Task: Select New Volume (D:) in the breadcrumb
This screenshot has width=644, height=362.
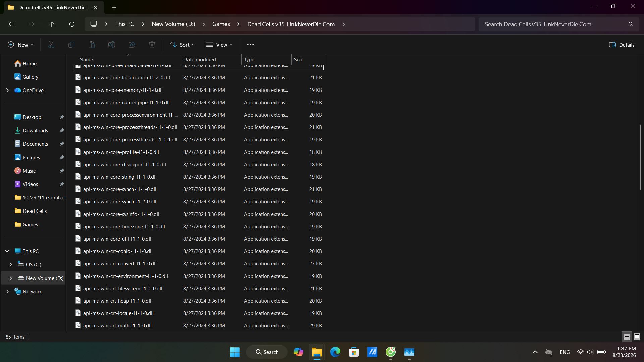Action: point(173,24)
